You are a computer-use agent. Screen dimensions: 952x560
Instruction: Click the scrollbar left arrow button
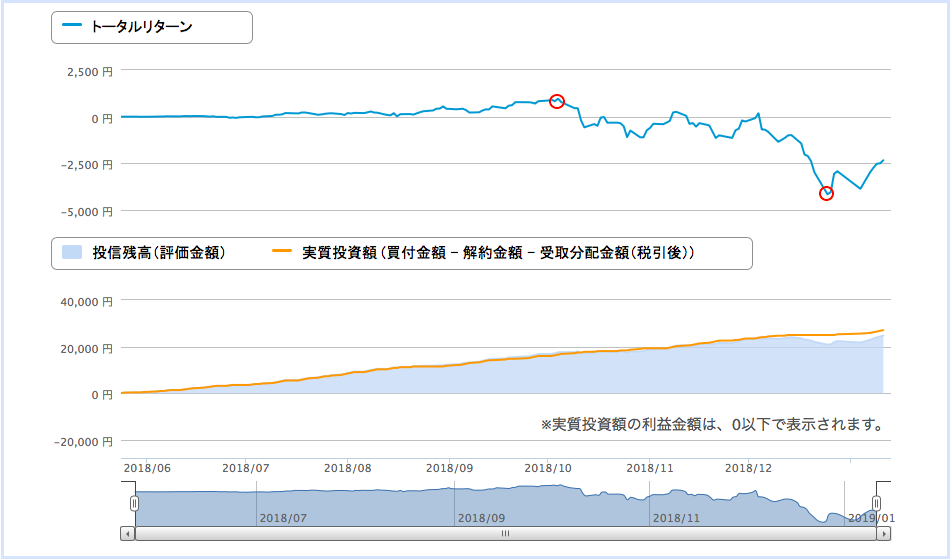pyautogui.click(x=128, y=534)
